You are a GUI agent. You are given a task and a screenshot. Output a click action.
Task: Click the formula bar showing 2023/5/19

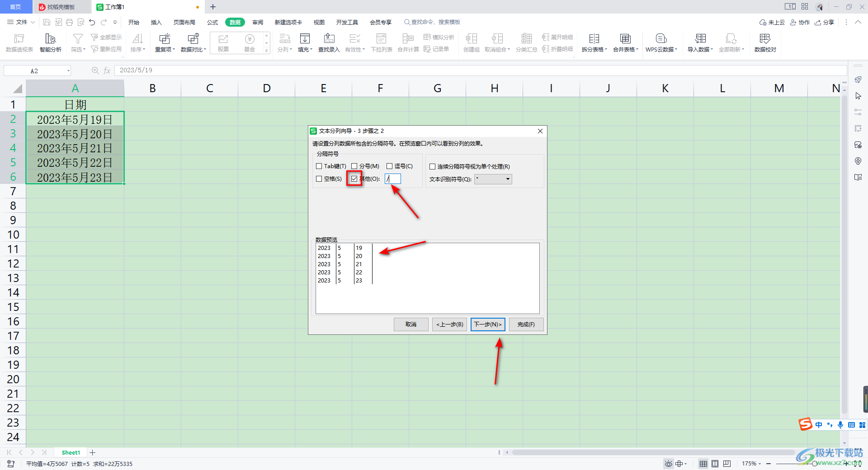click(481, 70)
